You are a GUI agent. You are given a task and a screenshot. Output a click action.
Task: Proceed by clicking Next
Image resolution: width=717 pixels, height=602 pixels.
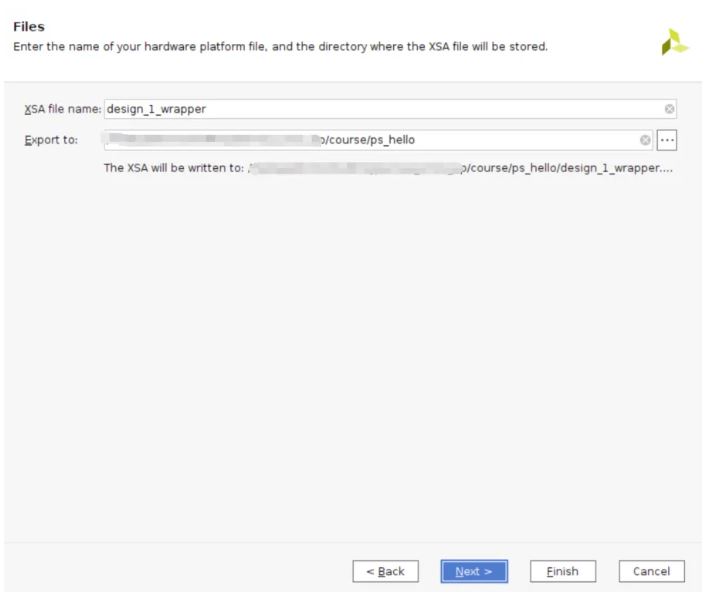pyautogui.click(x=474, y=571)
